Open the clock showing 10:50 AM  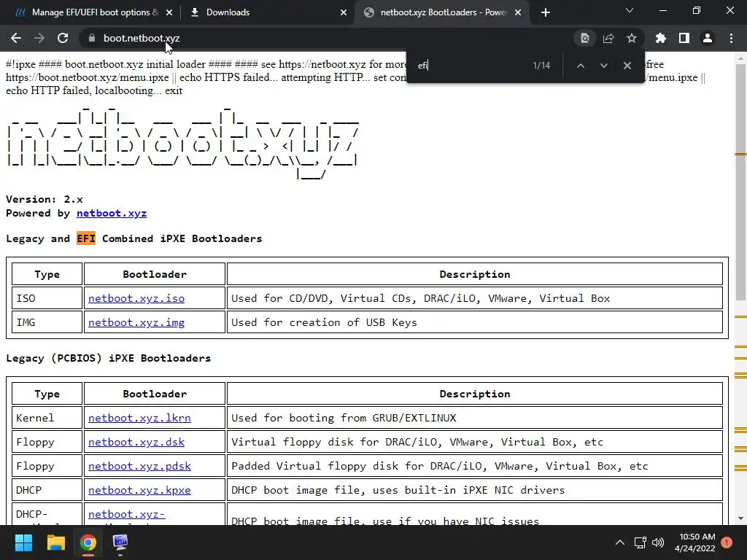tap(695, 542)
